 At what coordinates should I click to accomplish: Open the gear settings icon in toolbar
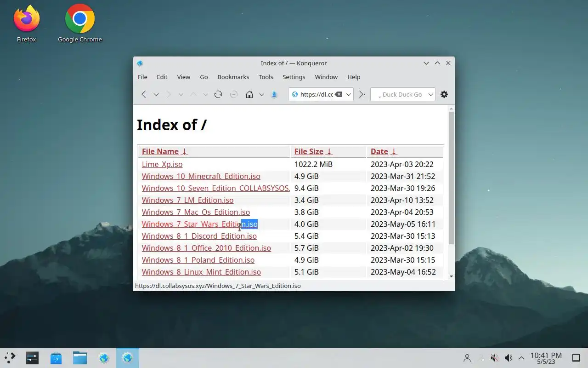tap(444, 94)
